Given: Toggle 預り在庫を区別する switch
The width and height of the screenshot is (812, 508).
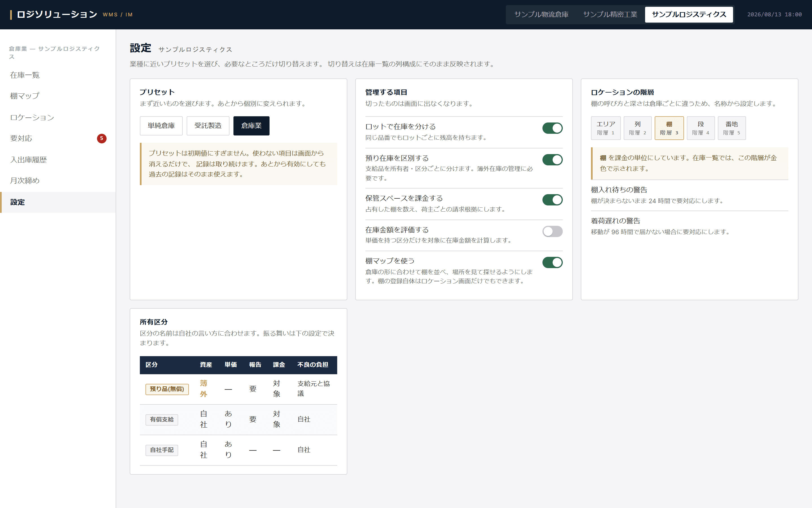Looking at the screenshot, I should (x=552, y=159).
